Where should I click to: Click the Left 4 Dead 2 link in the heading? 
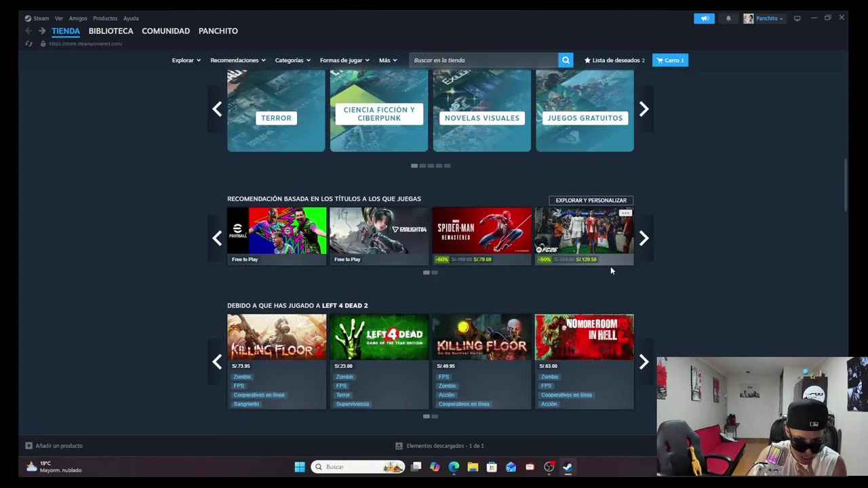click(x=344, y=306)
